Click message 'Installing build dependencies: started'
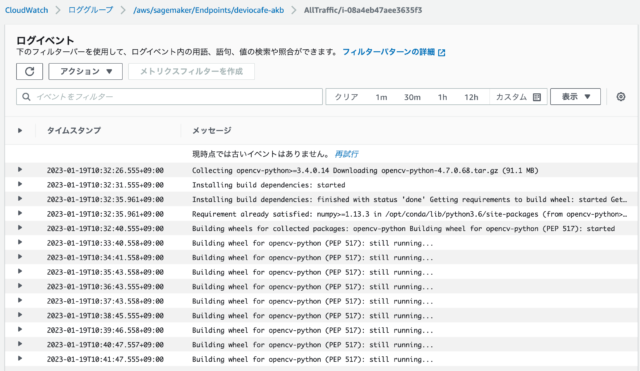This screenshot has width=640, height=371. point(269,185)
